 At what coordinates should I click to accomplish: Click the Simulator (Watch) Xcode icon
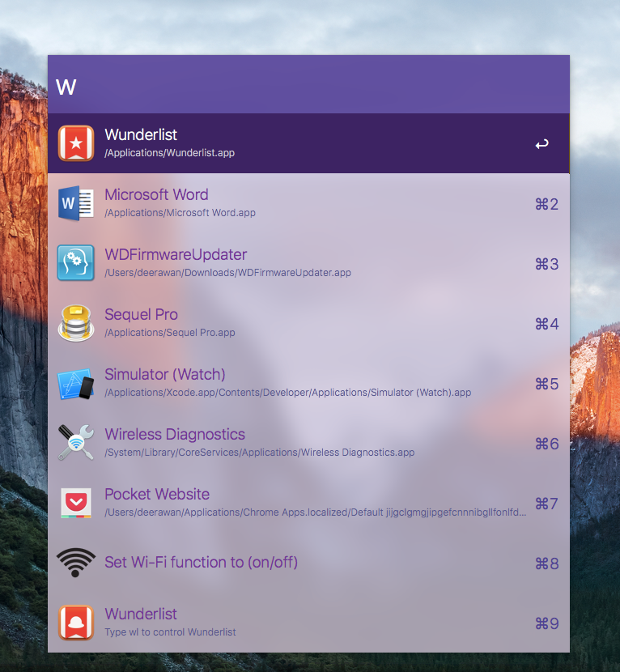click(x=76, y=383)
